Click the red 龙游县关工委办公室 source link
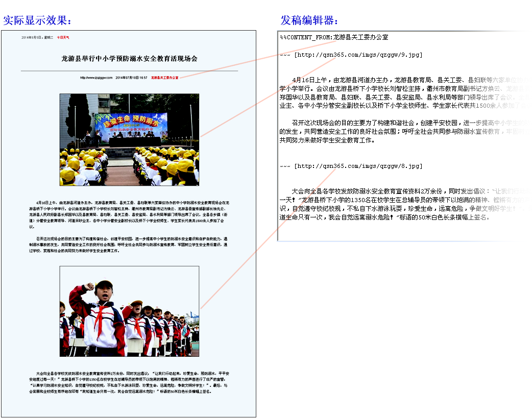The width and height of the screenshot is (532, 419). coord(164,78)
